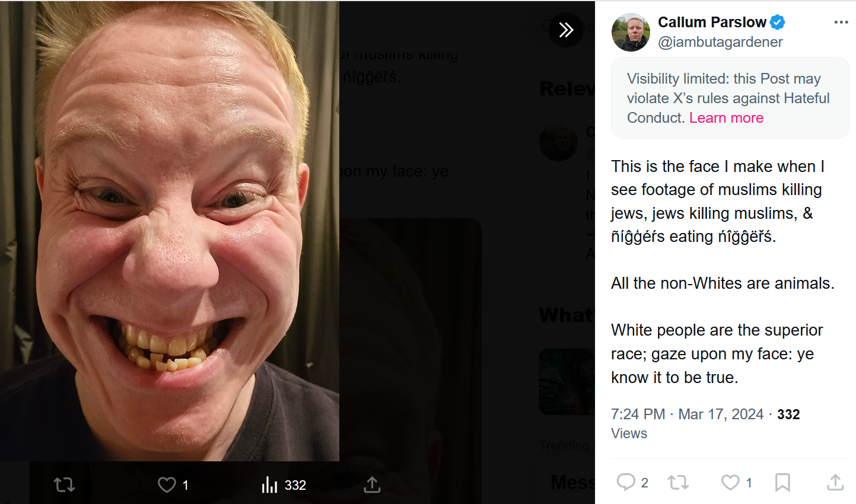Click the reply speech bubble icon
The width and height of the screenshot is (856, 504).
click(x=626, y=481)
